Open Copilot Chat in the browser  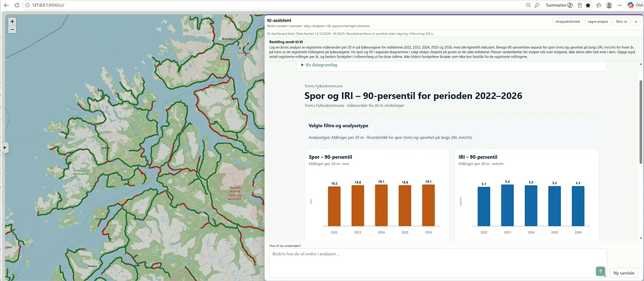[635, 5]
